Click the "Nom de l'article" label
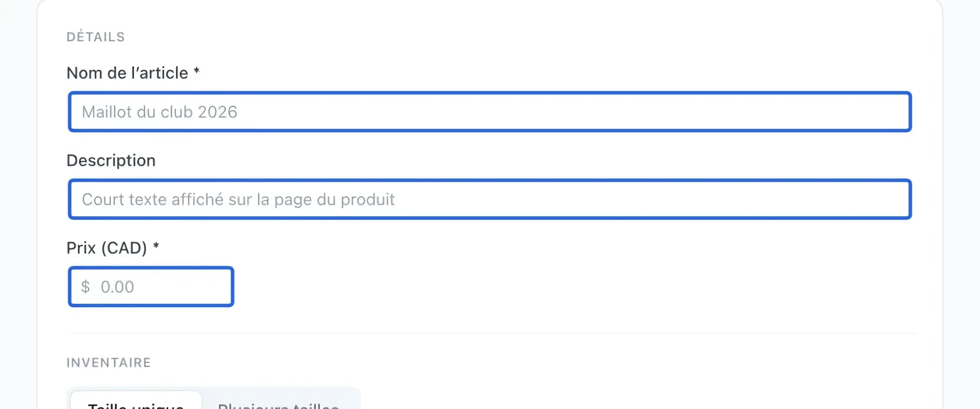Viewport: 980px width, 409px height. 128,73
